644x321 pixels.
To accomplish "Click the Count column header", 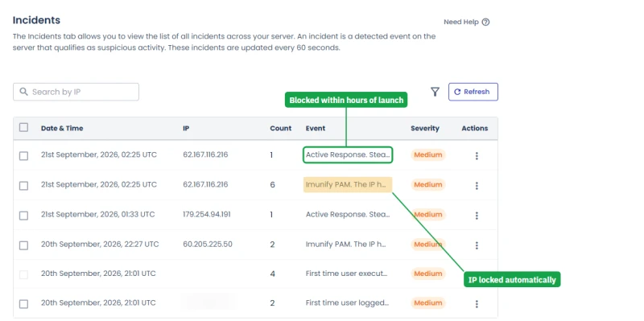I will 280,128.
